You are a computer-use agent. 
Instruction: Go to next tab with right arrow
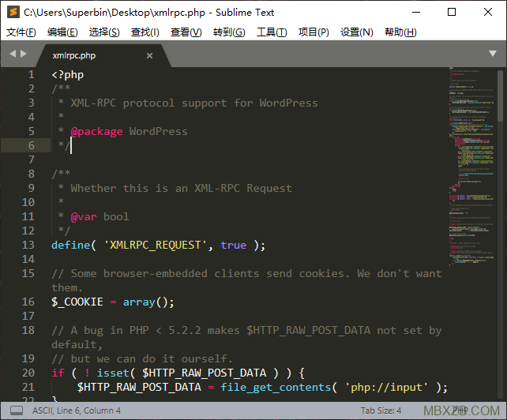tap(24, 54)
